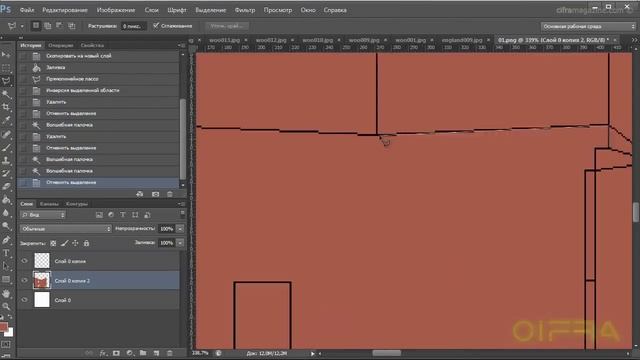Click Add to selection mode icon
The image size is (640, 360).
click(48, 26)
